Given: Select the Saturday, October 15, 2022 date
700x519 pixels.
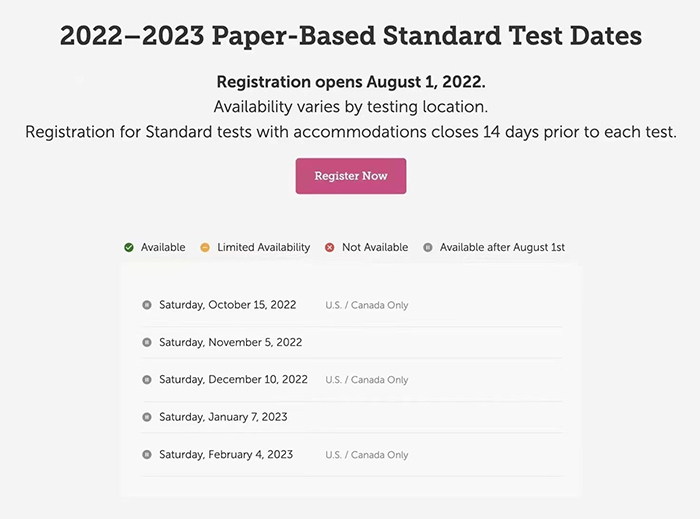Looking at the screenshot, I should click(228, 305).
